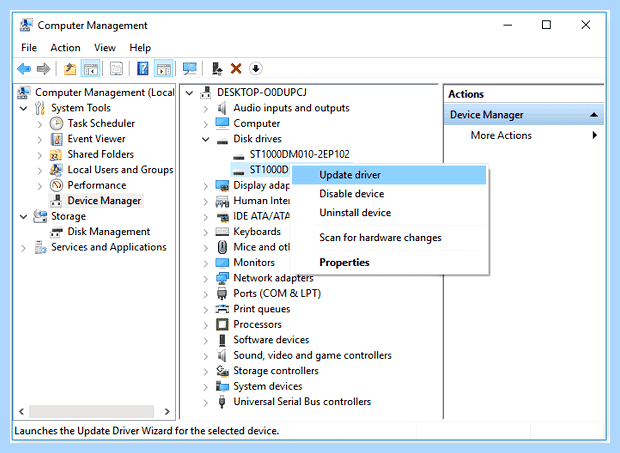This screenshot has height=453, width=620.
Task: Click the Print queues printer icon
Action: [x=222, y=309]
